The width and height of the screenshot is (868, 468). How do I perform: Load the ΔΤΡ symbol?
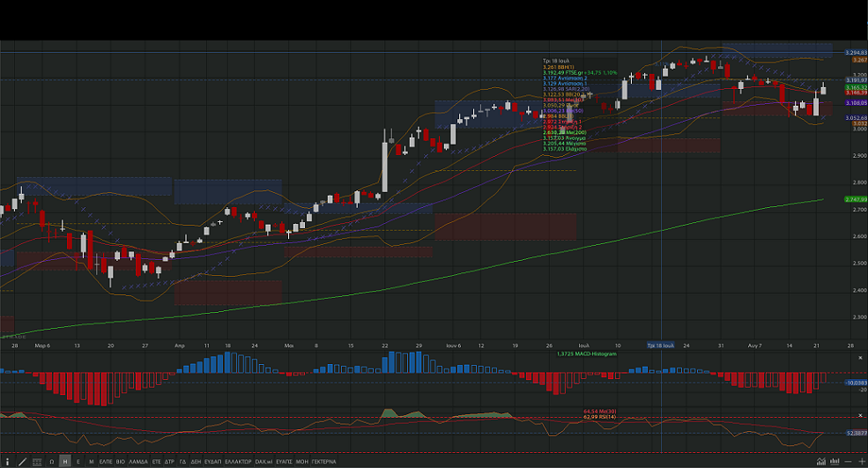pyautogui.click(x=169, y=461)
